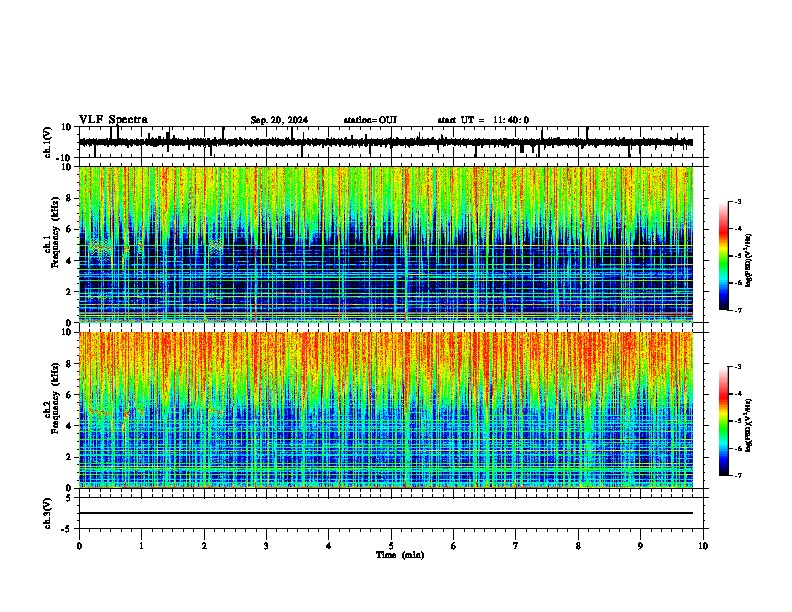
Task: Click time axis tick label "3"
Action: click(266, 546)
